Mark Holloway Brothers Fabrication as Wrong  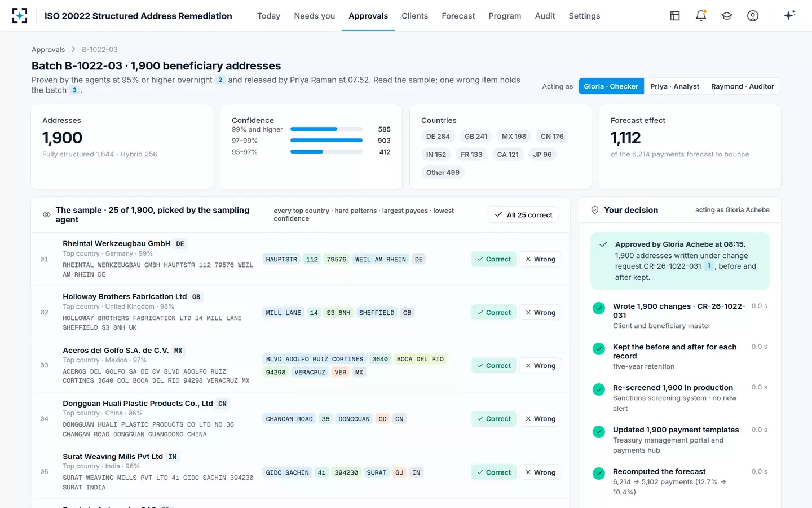click(540, 313)
